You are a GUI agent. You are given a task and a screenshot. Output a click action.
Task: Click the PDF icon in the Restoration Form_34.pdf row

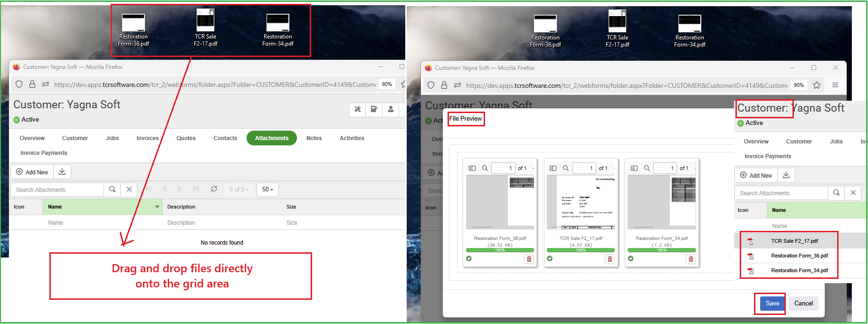click(751, 271)
